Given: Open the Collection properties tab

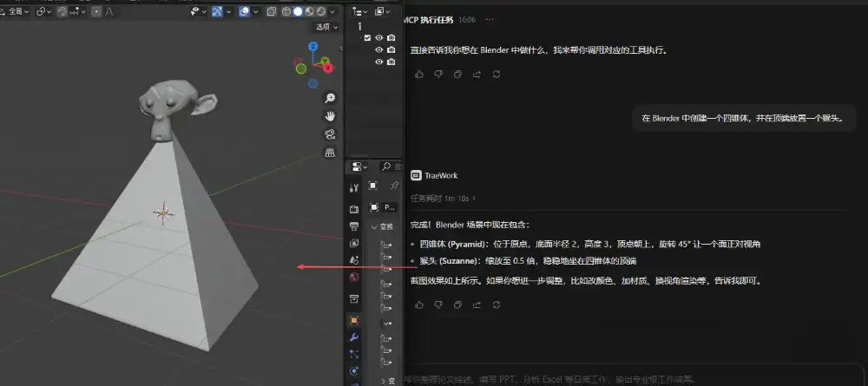Looking at the screenshot, I should coord(354,299).
